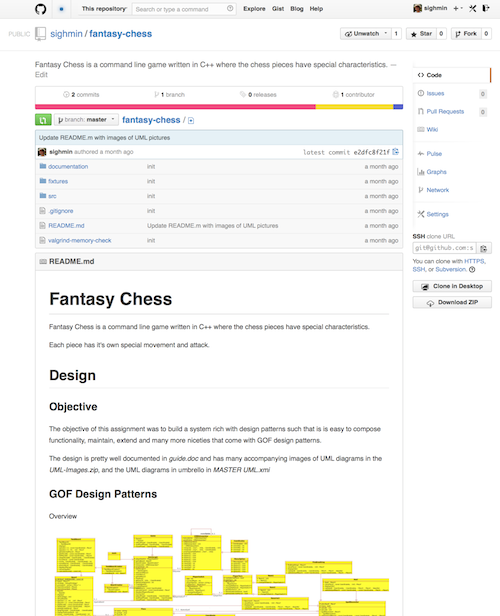This screenshot has height=616, width=500.
Task: Copy the SSH clone URL to clipboard
Action: tap(484, 248)
